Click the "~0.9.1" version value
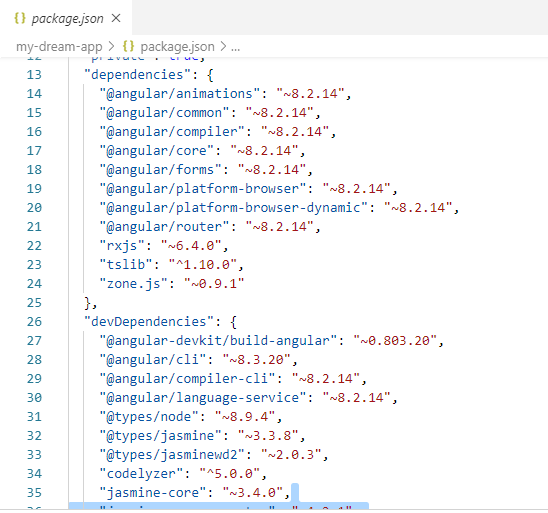This screenshot has height=513, width=548. 214,283
